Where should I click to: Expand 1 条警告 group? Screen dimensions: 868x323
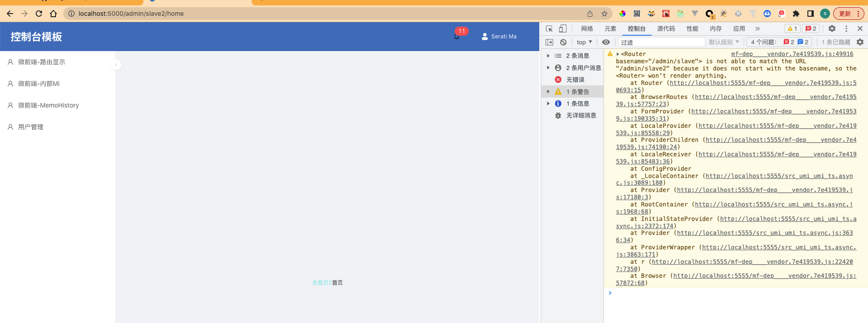click(572, 92)
